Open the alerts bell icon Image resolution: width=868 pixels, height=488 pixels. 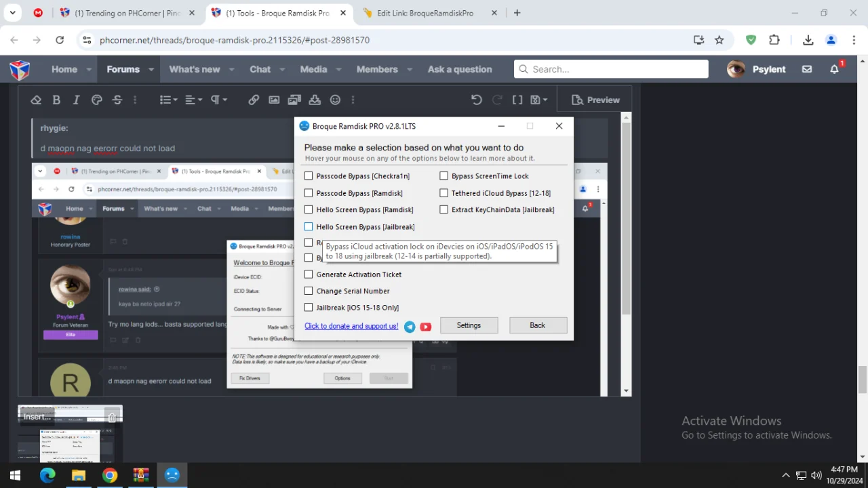835,69
